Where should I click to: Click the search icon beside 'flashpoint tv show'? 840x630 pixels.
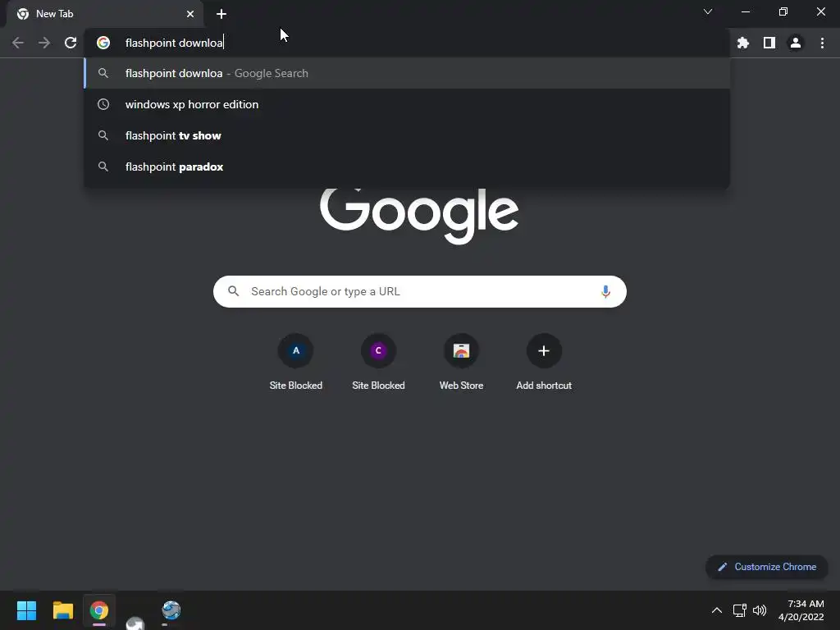[103, 135]
